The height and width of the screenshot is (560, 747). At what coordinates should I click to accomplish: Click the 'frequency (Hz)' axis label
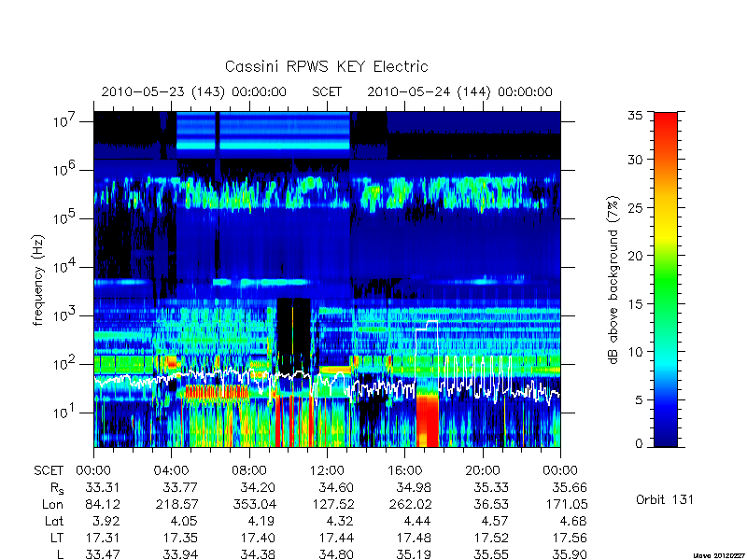point(38,280)
